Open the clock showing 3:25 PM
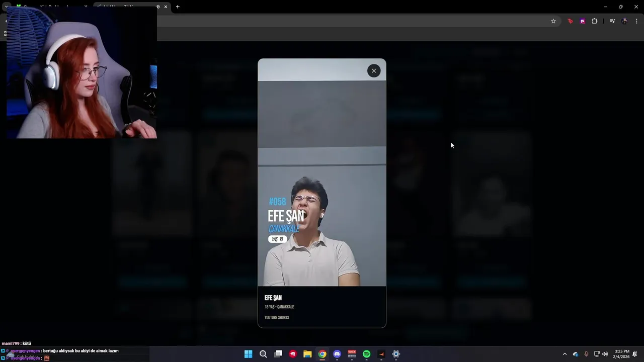644x362 pixels. (x=622, y=354)
